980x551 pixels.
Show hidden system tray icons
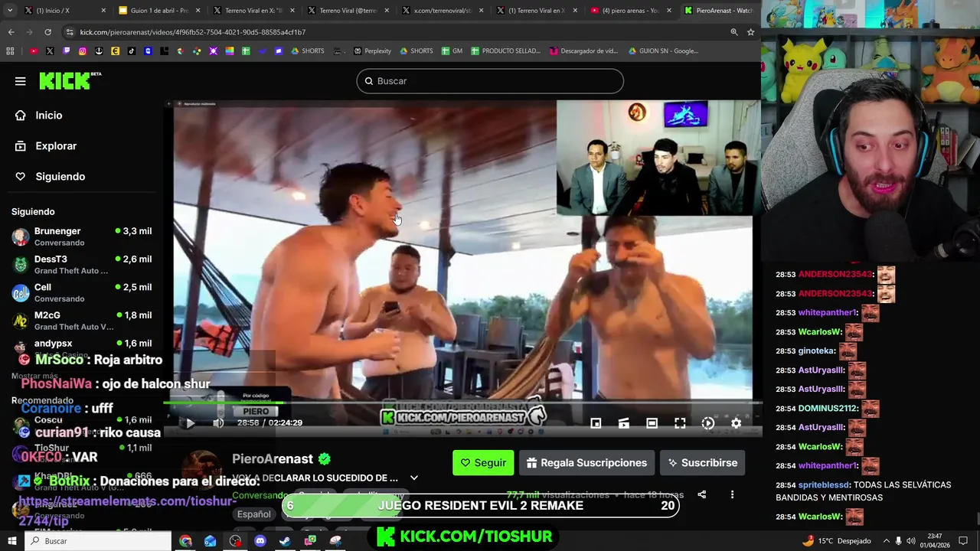886,541
